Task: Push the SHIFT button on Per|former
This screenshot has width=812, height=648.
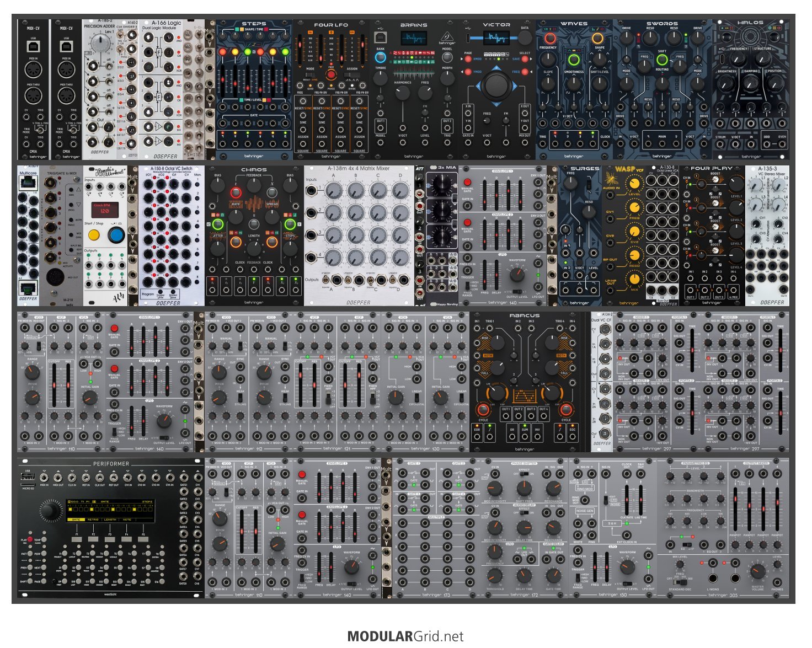Action: click(30, 582)
